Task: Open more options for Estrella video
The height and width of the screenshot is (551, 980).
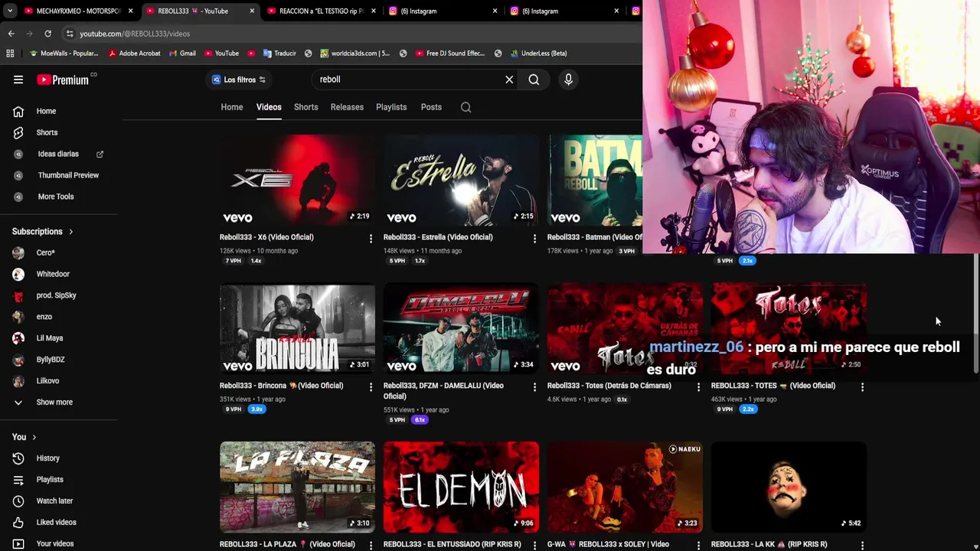Action: click(x=534, y=239)
